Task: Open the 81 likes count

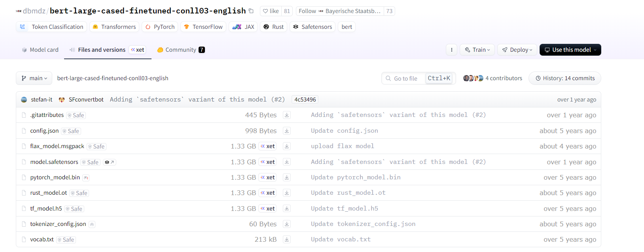Action: pos(287,11)
